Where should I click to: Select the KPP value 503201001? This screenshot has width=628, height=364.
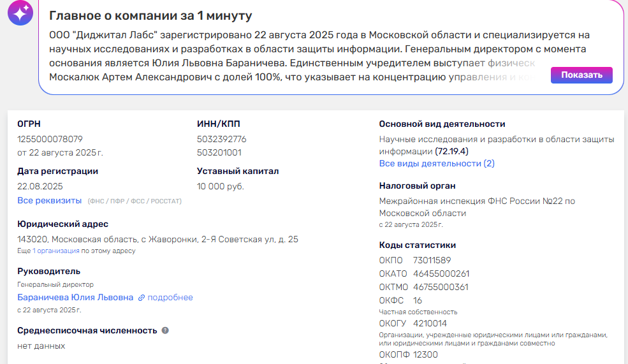click(219, 152)
